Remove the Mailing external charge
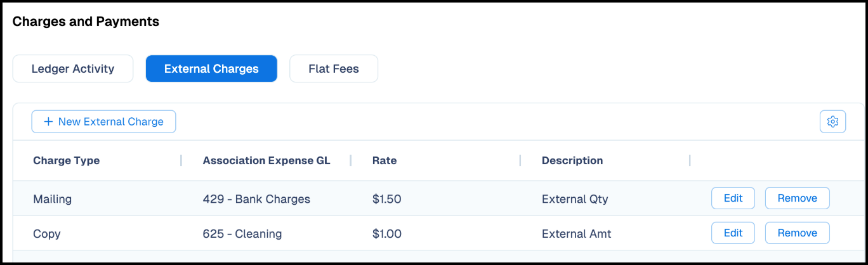 point(797,198)
